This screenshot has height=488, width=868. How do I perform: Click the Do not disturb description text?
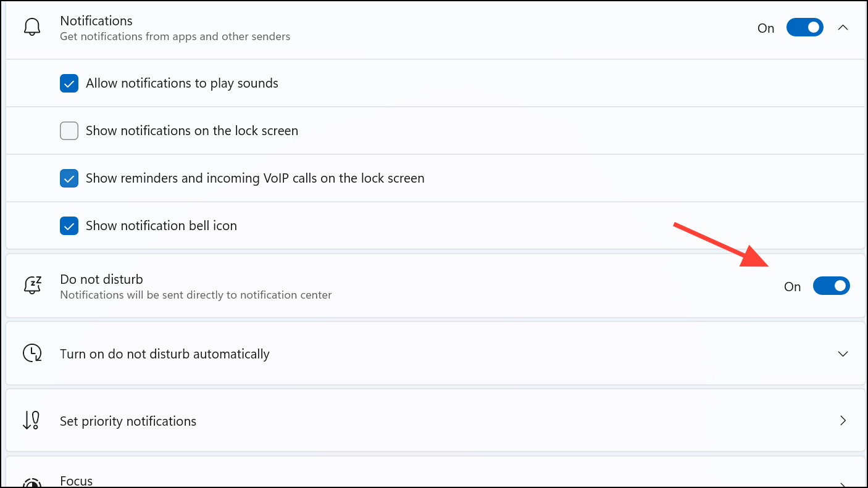[x=196, y=295]
